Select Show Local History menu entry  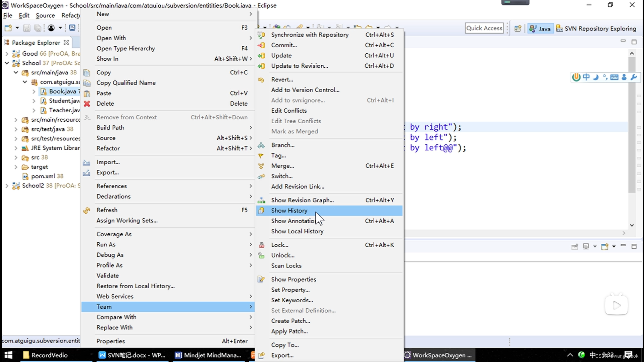pyautogui.click(x=329, y=231)
